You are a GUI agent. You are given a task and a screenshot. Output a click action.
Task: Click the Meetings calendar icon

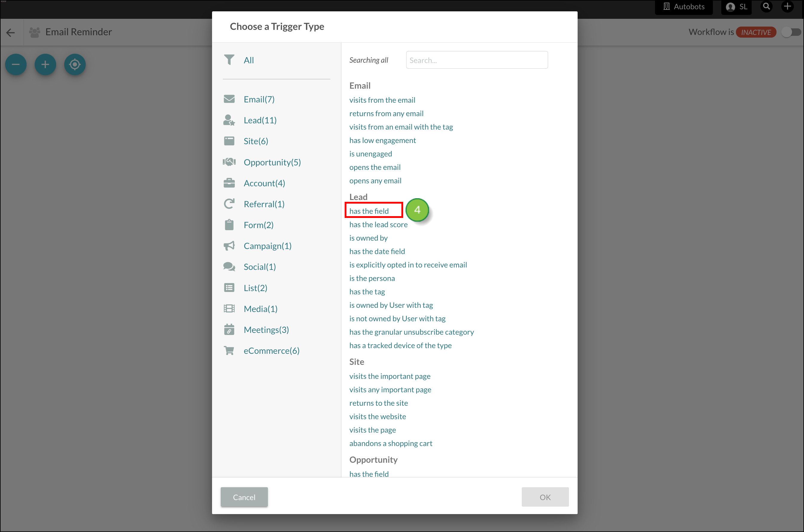[x=229, y=329]
